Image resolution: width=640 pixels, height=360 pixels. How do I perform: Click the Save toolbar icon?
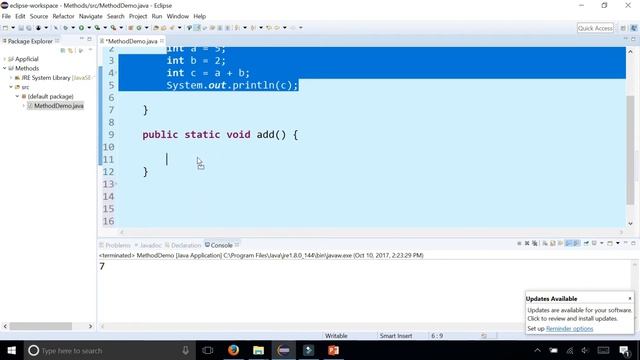point(21,28)
